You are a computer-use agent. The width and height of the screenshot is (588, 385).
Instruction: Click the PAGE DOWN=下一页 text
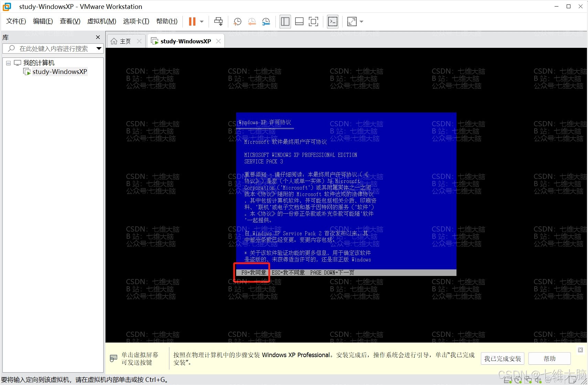coord(332,272)
